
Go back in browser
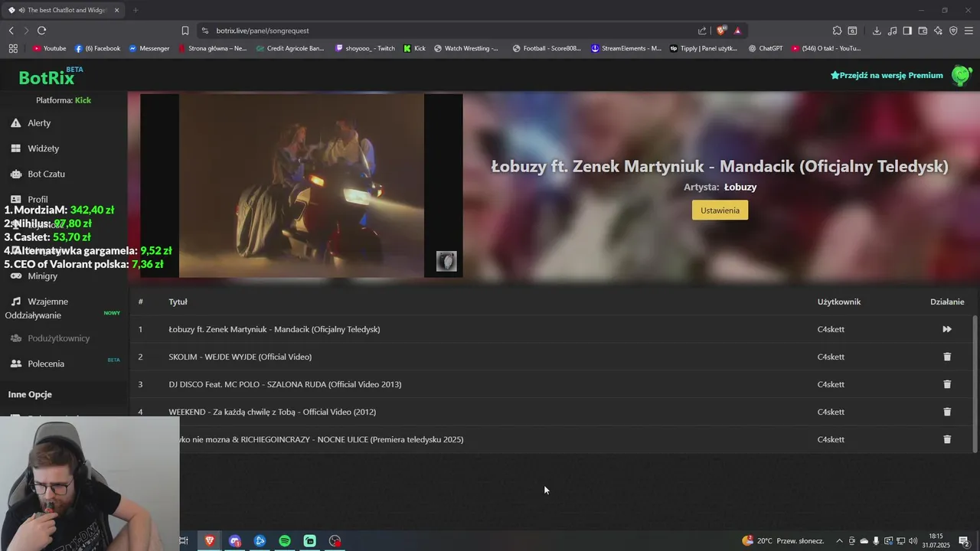click(x=11, y=31)
